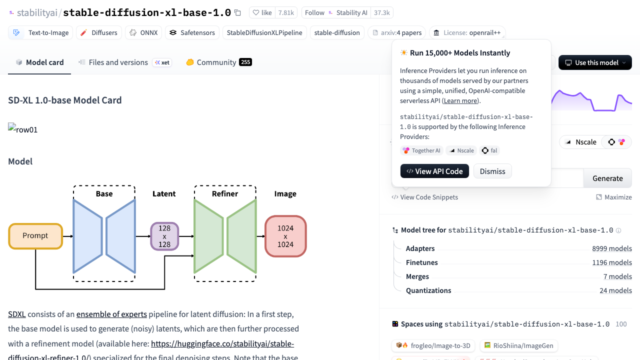The height and width of the screenshot is (360, 640).
Task: Open the Use this model dropdown
Action: click(x=595, y=62)
